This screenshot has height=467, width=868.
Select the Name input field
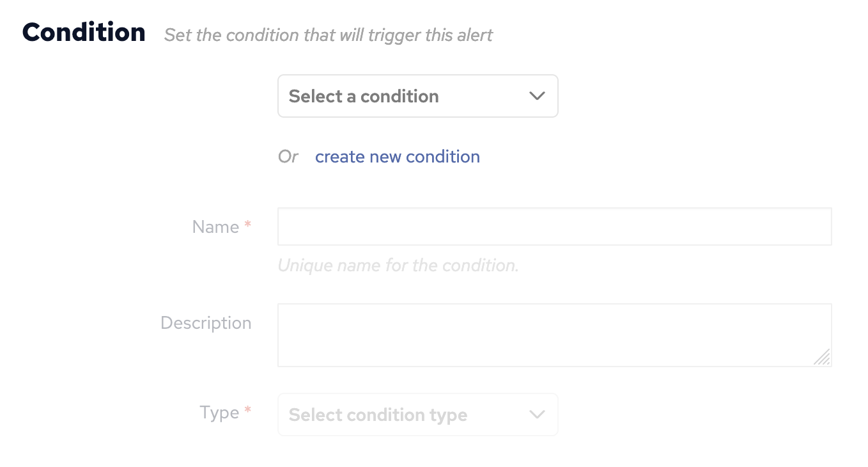(x=554, y=226)
